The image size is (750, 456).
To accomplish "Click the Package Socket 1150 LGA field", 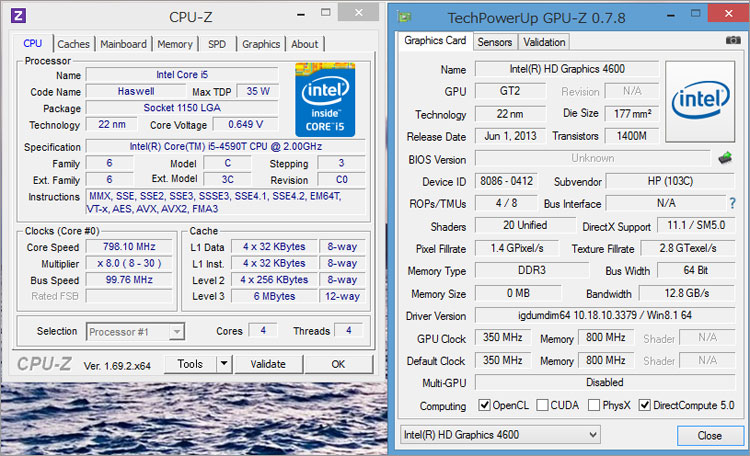I will (x=182, y=108).
